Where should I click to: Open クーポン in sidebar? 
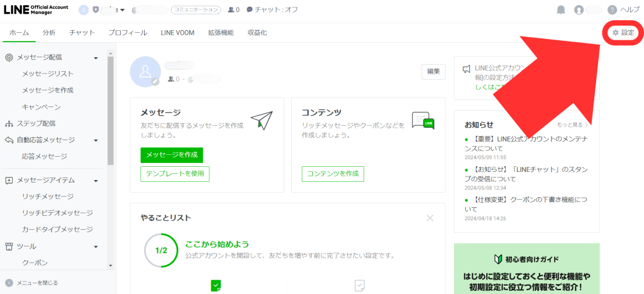click(x=35, y=263)
